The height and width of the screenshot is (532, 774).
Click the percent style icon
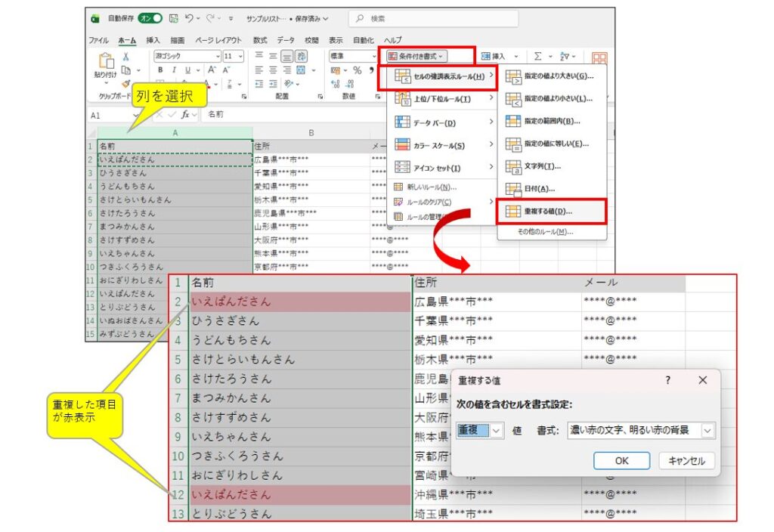pos(357,70)
